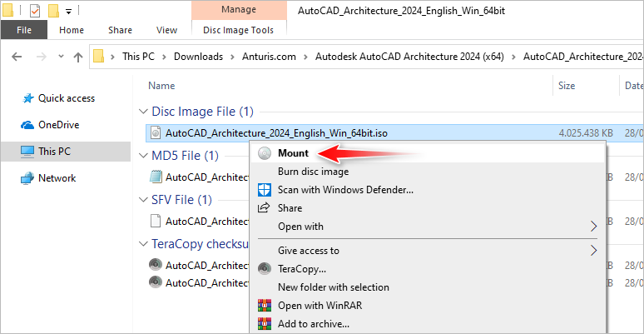Screen dimensions: 644x334
Task: Expand the Give access to submenu
Action: point(593,251)
